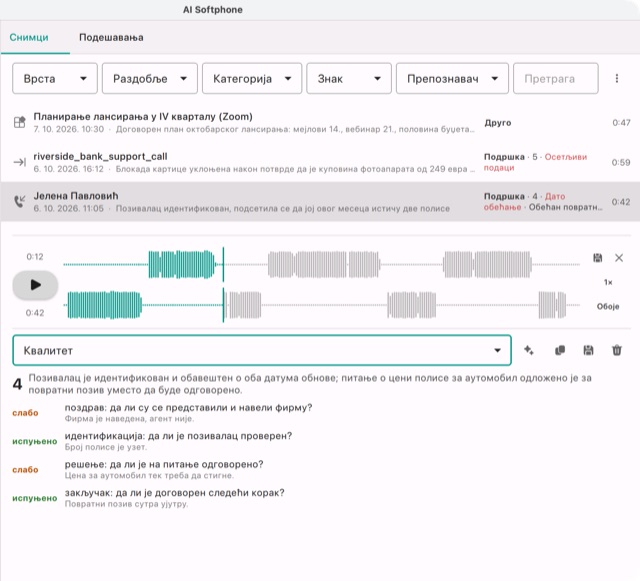
Task: Click the current time 0:12 label
Action: (x=35, y=257)
